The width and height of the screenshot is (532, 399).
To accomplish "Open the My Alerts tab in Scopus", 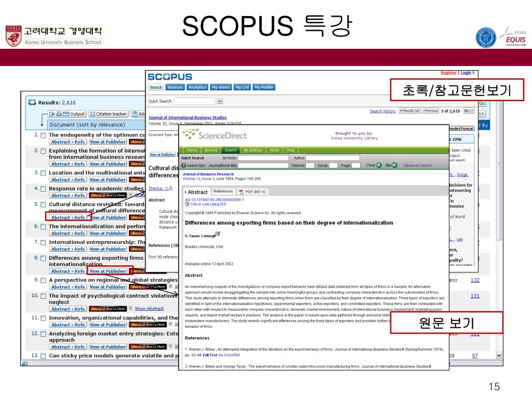I will pyautogui.click(x=220, y=87).
